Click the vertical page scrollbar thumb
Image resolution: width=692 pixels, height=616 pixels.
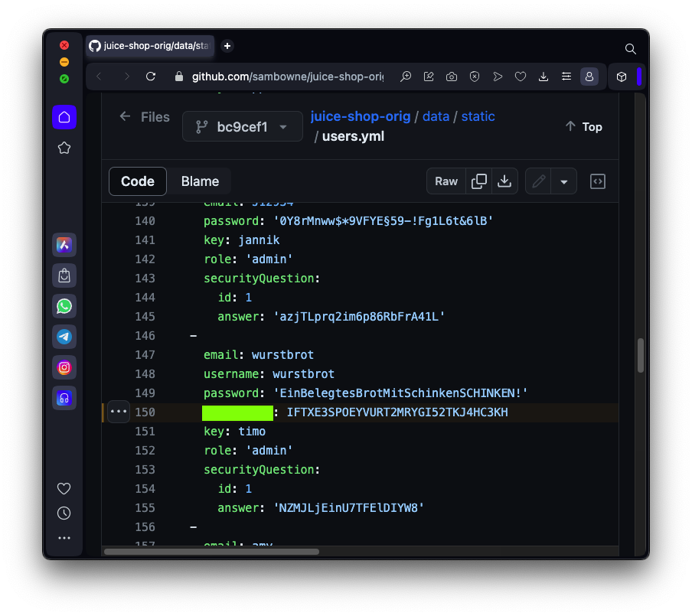coord(641,355)
